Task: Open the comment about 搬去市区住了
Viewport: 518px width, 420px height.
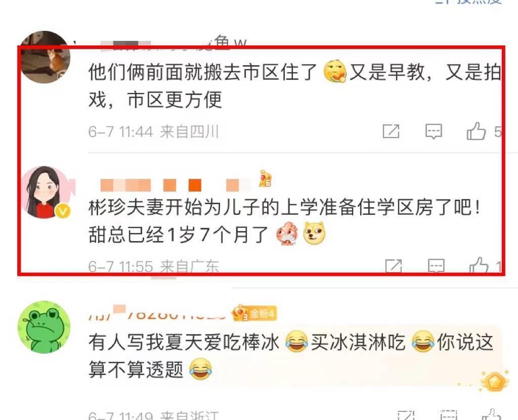Action: point(295,85)
